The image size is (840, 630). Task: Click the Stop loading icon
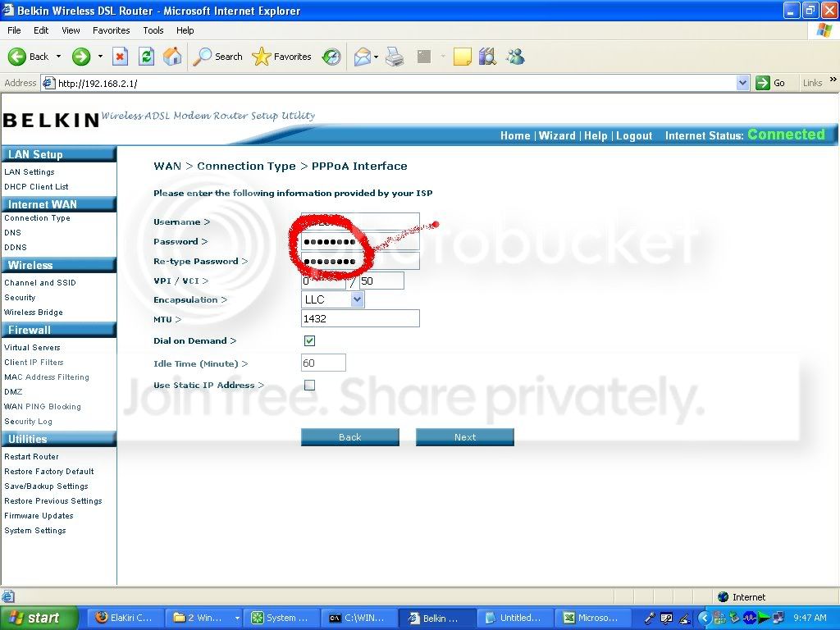120,57
